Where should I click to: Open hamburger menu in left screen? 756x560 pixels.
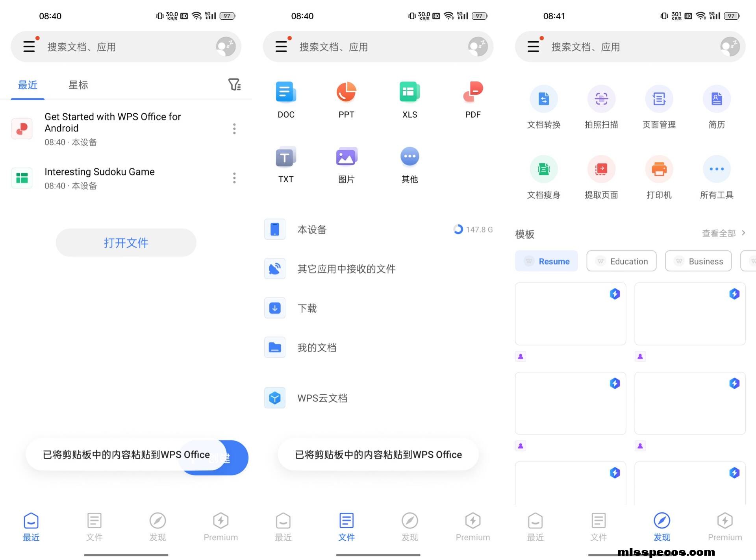(x=29, y=46)
